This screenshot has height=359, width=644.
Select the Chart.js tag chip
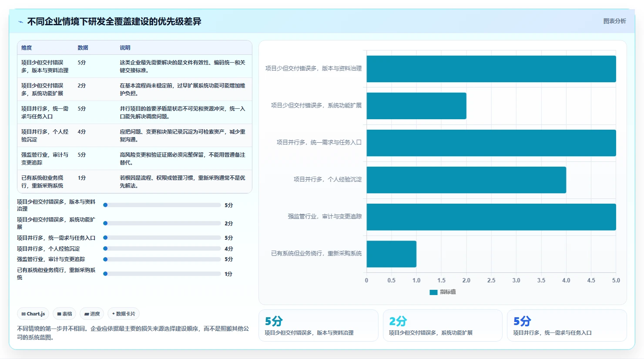click(x=34, y=314)
